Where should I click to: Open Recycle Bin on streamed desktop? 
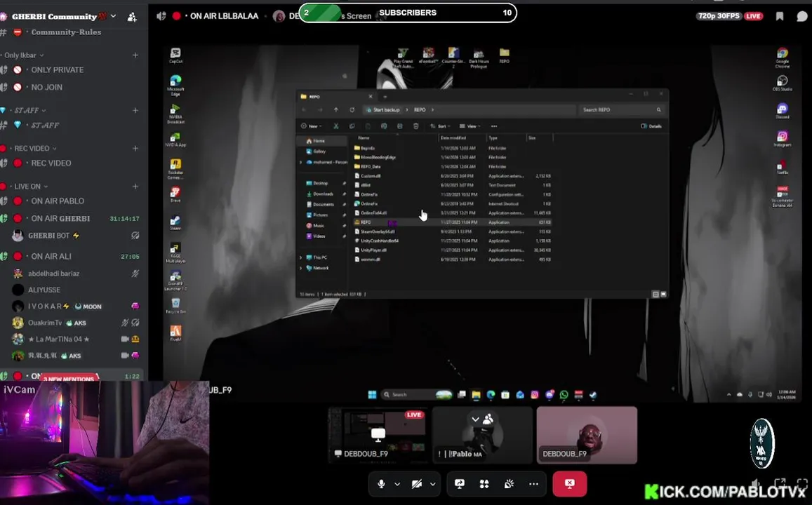tap(175, 305)
